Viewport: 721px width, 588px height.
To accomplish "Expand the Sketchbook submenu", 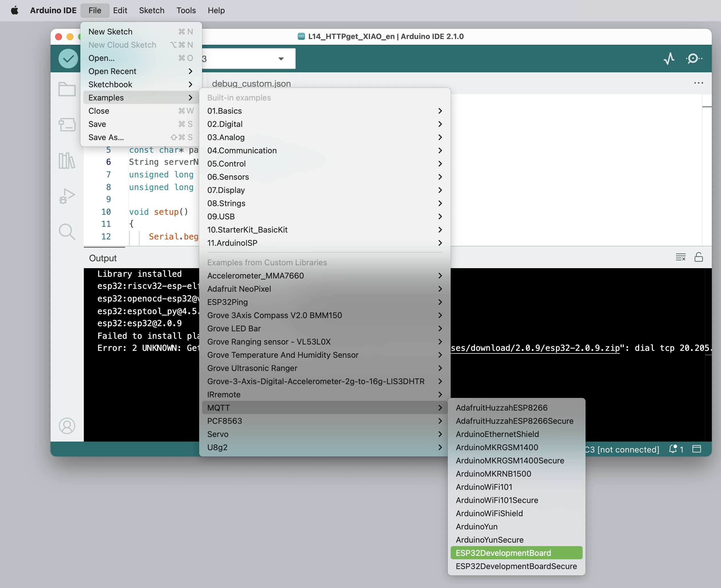I will coord(141,84).
